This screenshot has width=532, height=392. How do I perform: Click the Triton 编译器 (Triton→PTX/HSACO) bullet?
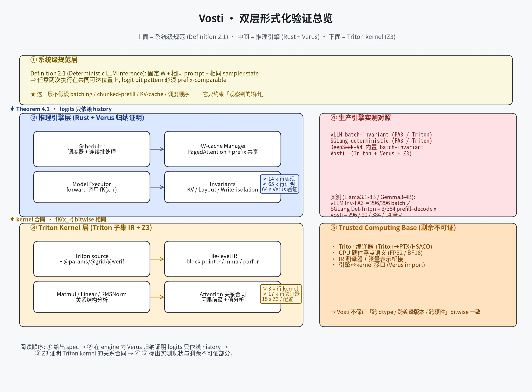tap(382, 247)
